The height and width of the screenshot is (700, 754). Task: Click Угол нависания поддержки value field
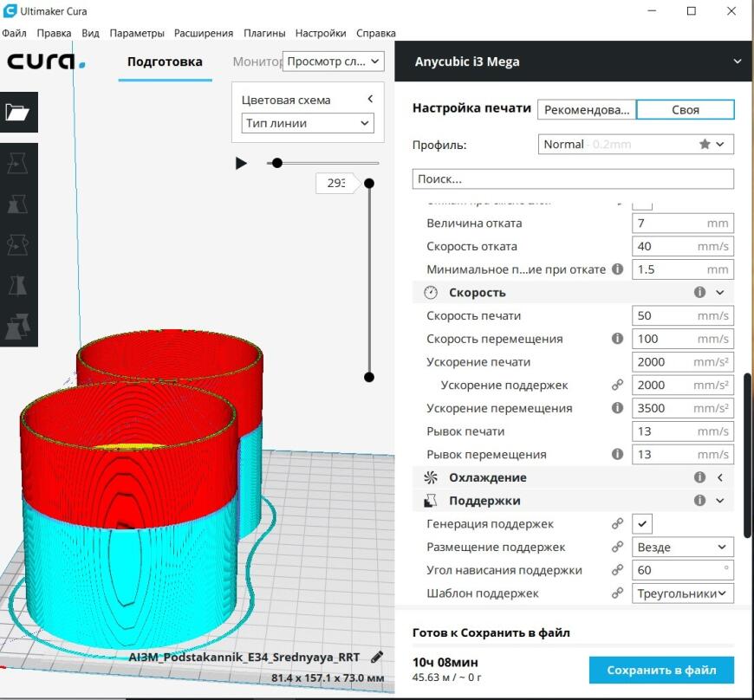point(683,570)
